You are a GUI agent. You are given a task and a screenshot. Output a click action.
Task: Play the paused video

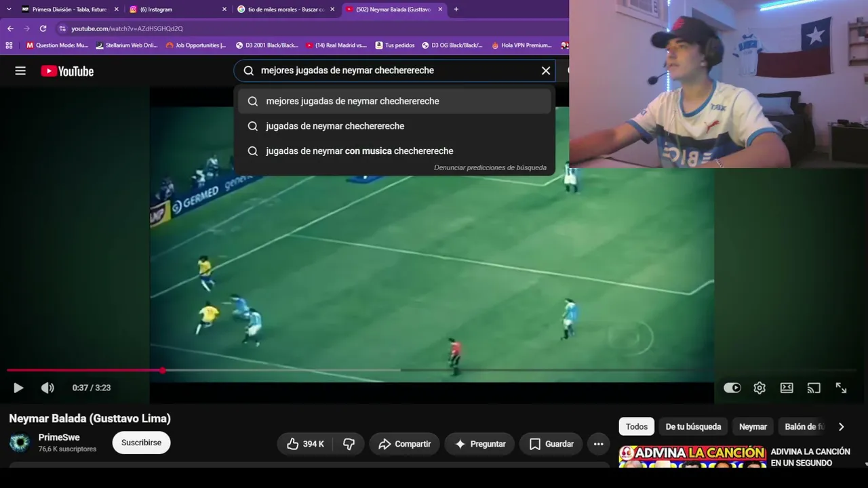coord(18,388)
